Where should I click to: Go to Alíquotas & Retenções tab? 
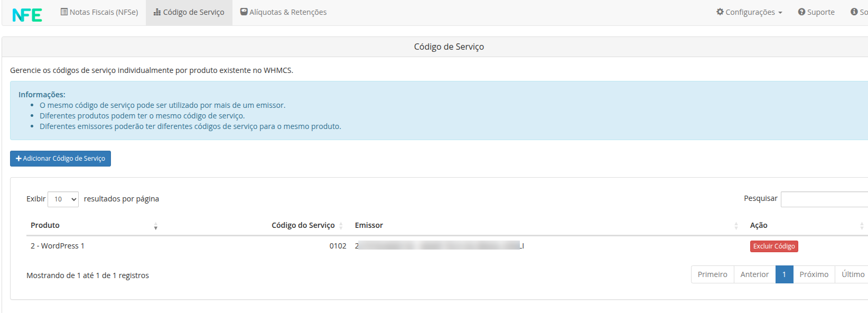click(x=284, y=12)
